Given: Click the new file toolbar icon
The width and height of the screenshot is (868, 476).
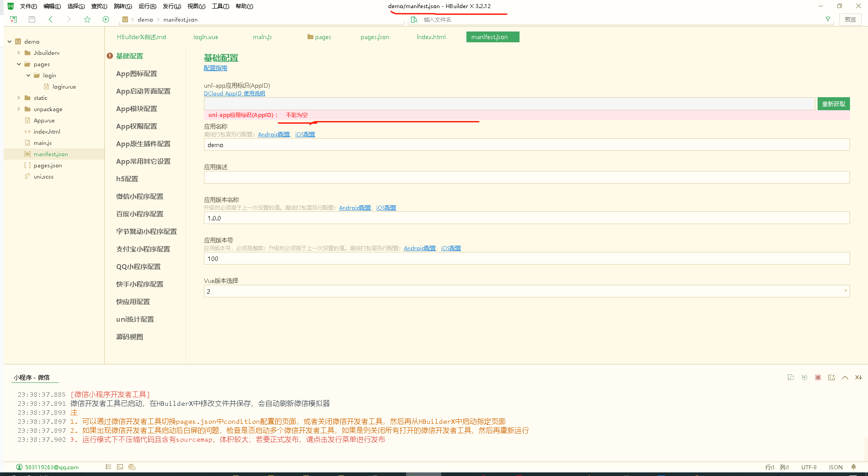Looking at the screenshot, I should (14, 19).
